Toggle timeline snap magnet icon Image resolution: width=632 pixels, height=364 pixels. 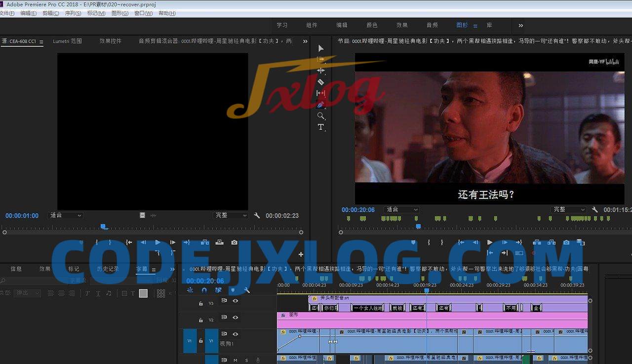204,290
